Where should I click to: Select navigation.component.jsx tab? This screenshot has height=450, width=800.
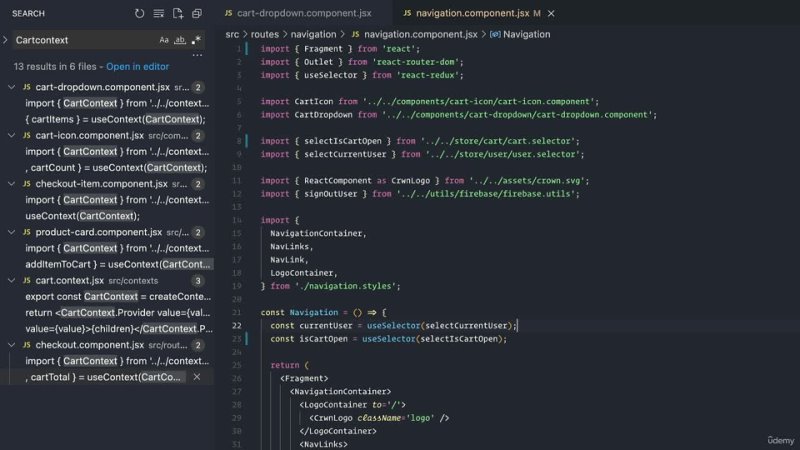tap(471, 13)
